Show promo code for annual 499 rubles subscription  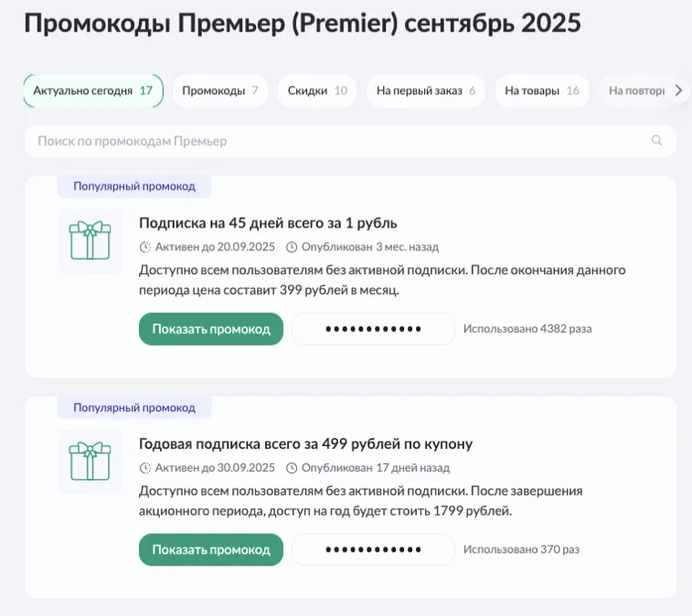(x=211, y=550)
